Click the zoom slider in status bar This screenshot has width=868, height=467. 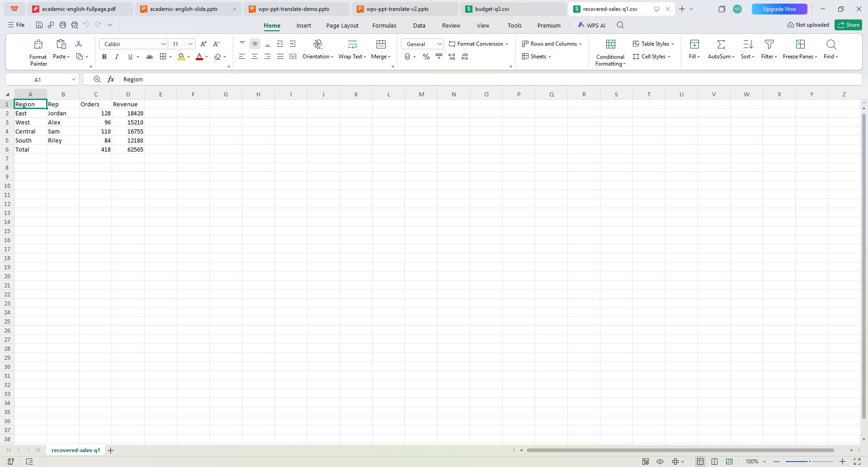click(x=810, y=462)
